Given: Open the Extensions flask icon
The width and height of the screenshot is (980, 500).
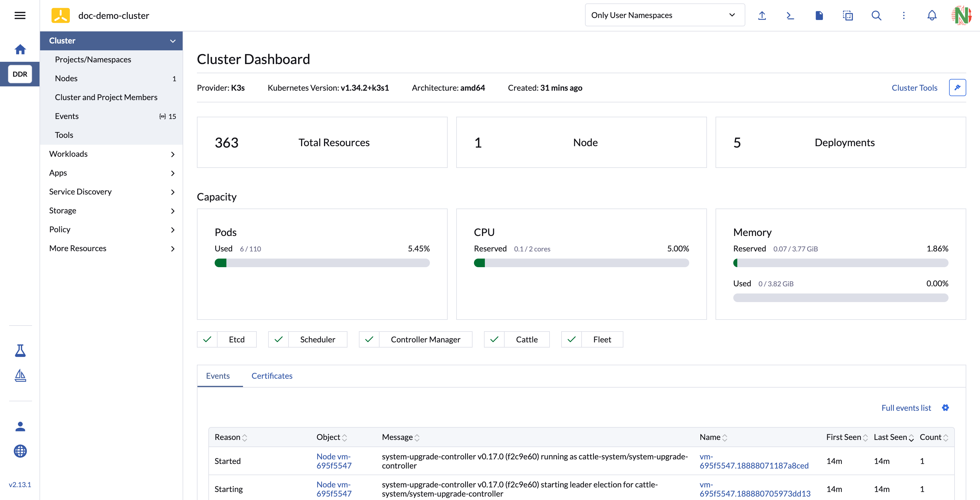Looking at the screenshot, I should (20, 351).
